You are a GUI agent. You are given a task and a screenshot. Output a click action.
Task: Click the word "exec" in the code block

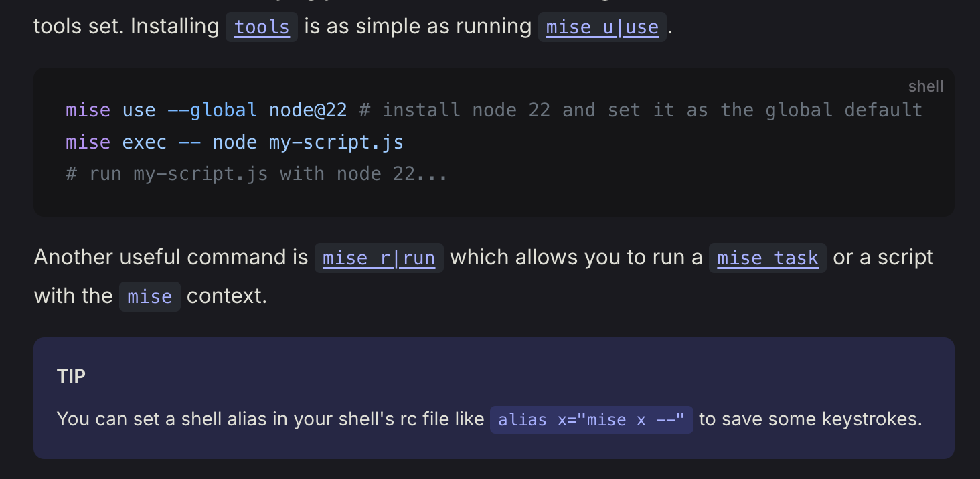[145, 142]
